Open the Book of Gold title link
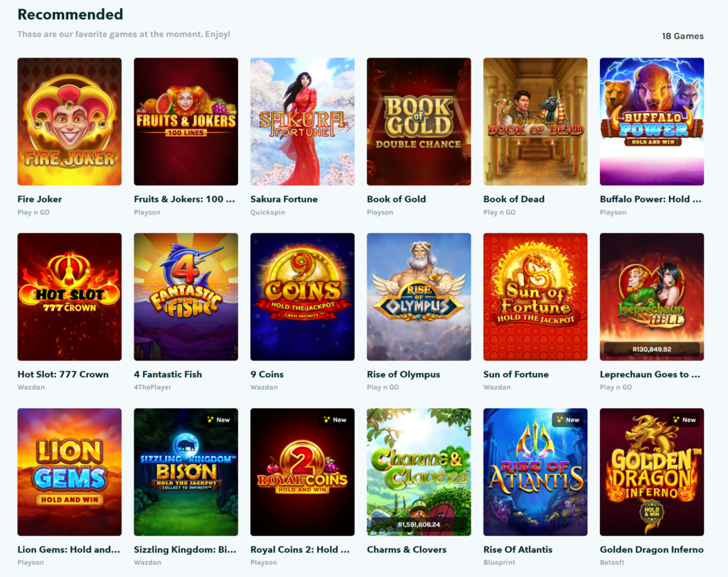728x577 pixels. coord(397,199)
